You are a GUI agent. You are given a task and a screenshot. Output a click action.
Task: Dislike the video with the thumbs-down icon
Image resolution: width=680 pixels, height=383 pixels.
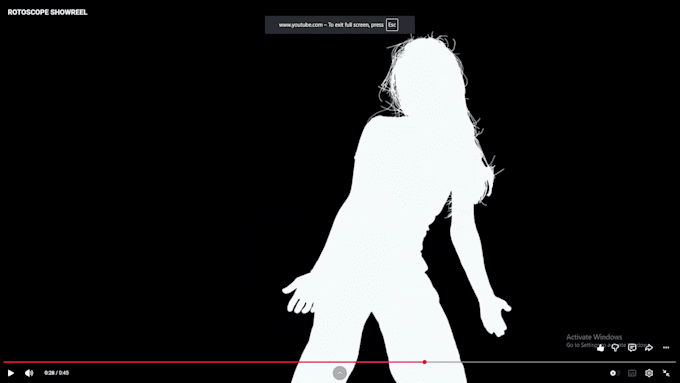615,347
